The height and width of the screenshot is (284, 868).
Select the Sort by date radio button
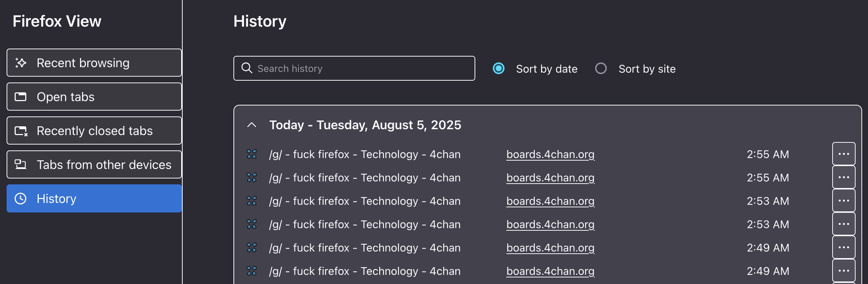[x=499, y=68]
